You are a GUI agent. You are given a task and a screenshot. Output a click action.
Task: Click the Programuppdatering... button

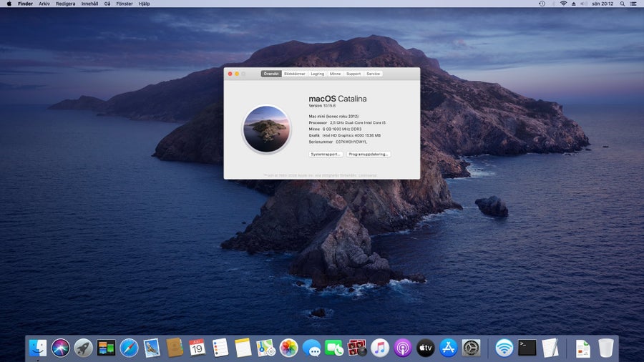tap(369, 155)
